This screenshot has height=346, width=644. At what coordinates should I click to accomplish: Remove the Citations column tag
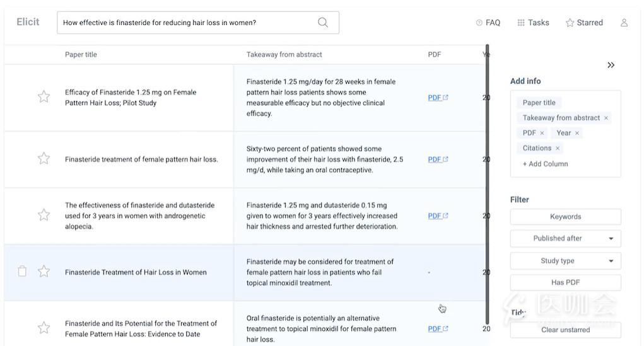click(x=558, y=149)
